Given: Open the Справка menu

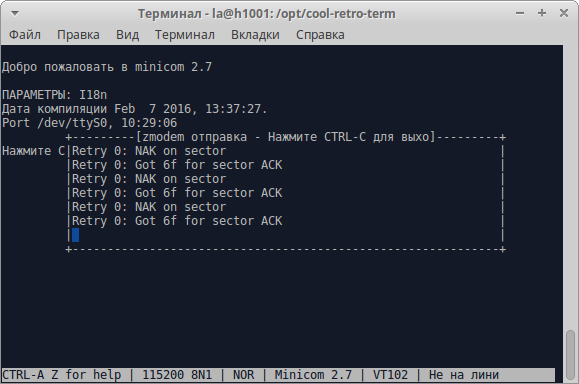Looking at the screenshot, I should [320, 35].
